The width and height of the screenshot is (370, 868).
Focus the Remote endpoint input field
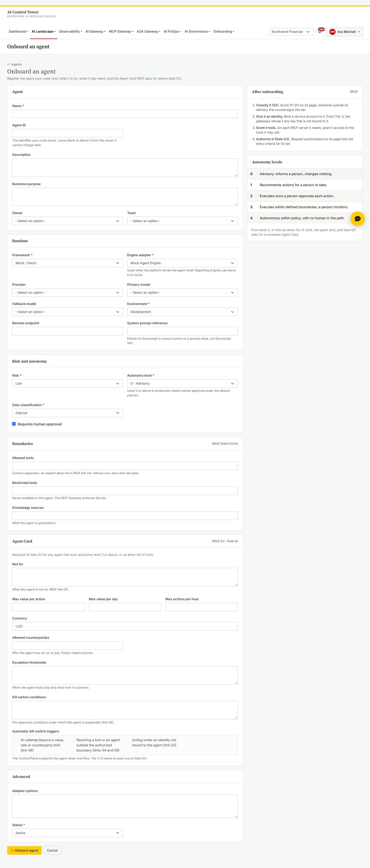pyautogui.click(x=68, y=331)
